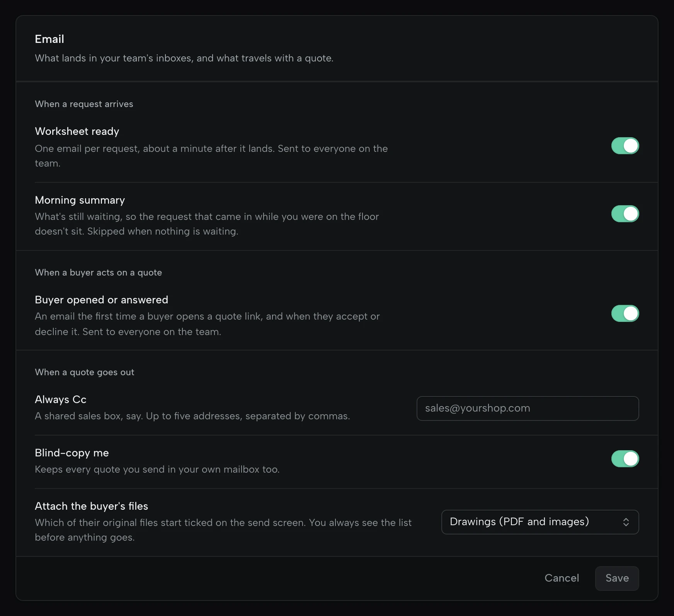
Task: Click the 'What lands in your team's inboxes' subtitle
Action: click(184, 58)
